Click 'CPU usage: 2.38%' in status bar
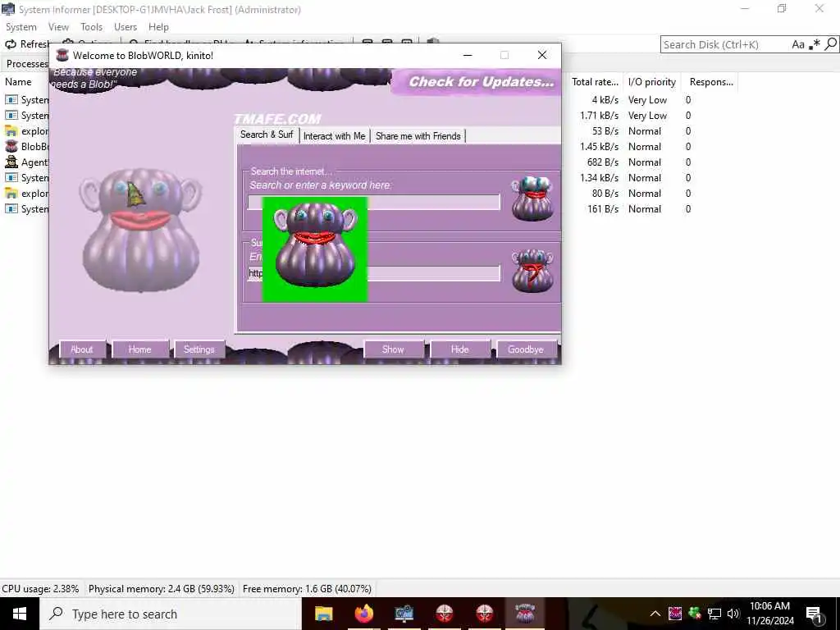Viewport: 840px width, 630px height. [40, 589]
